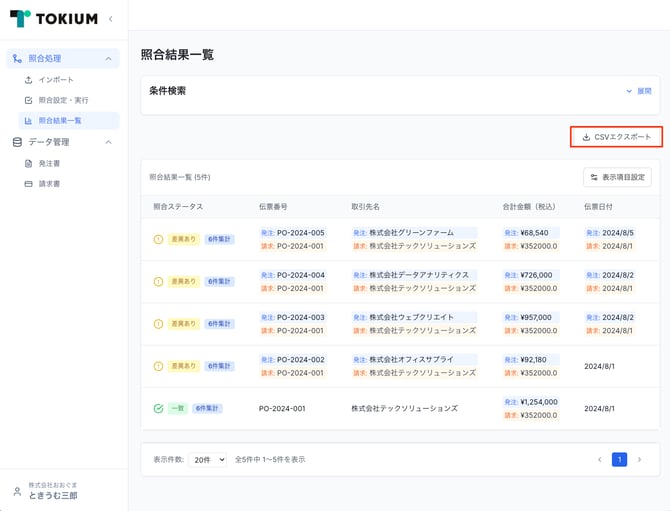Collapse the 照合処理 sidebar section
Screen dimensions: 670x511
[x=108, y=59]
